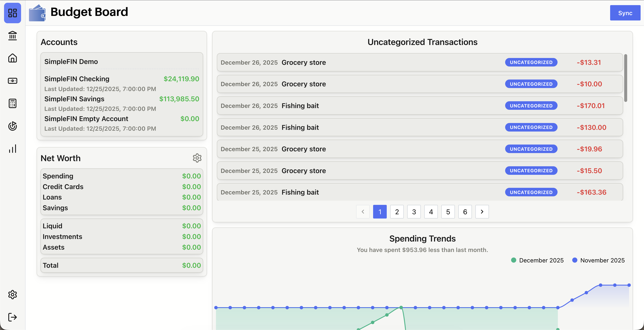Click SimpleFIN Savings account name
644x330 pixels.
74,99
